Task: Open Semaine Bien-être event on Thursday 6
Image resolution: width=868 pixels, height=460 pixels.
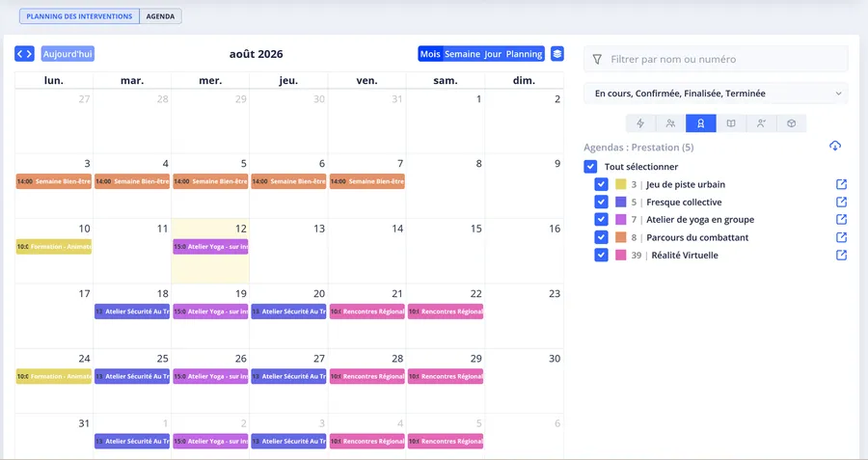Action: (289, 181)
